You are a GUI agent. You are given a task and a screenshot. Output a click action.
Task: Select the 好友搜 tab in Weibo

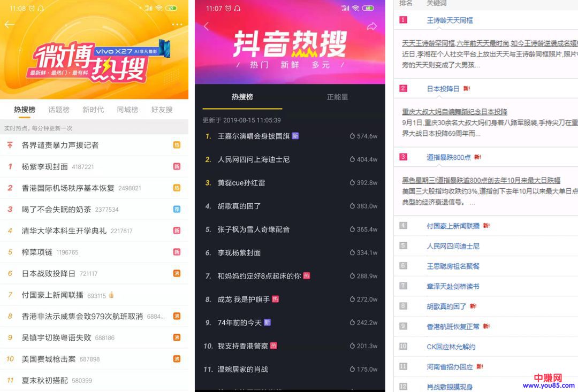pyautogui.click(x=162, y=110)
